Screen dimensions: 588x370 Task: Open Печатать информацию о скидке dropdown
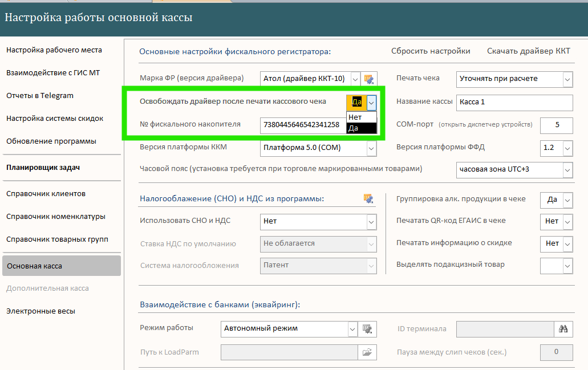(x=567, y=244)
